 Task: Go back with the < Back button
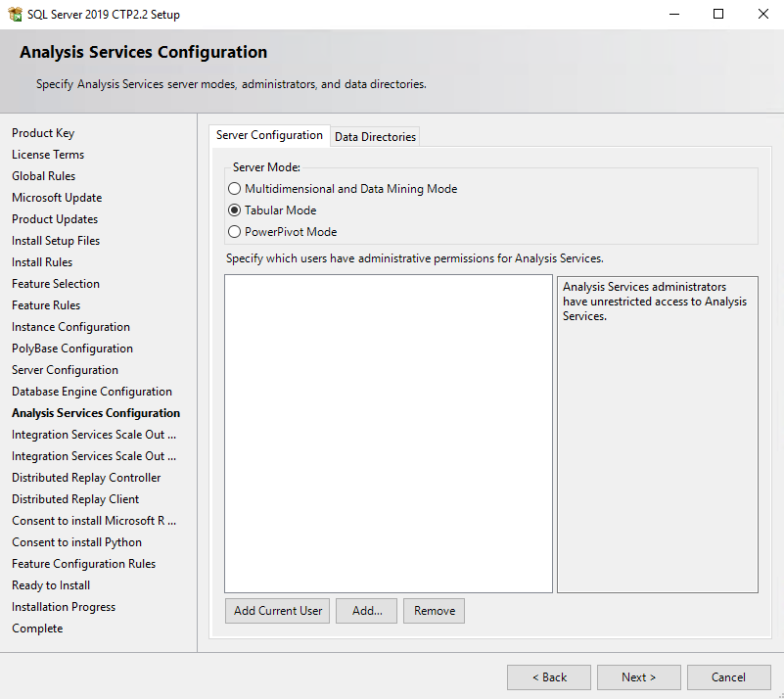[x=549, y=677]
